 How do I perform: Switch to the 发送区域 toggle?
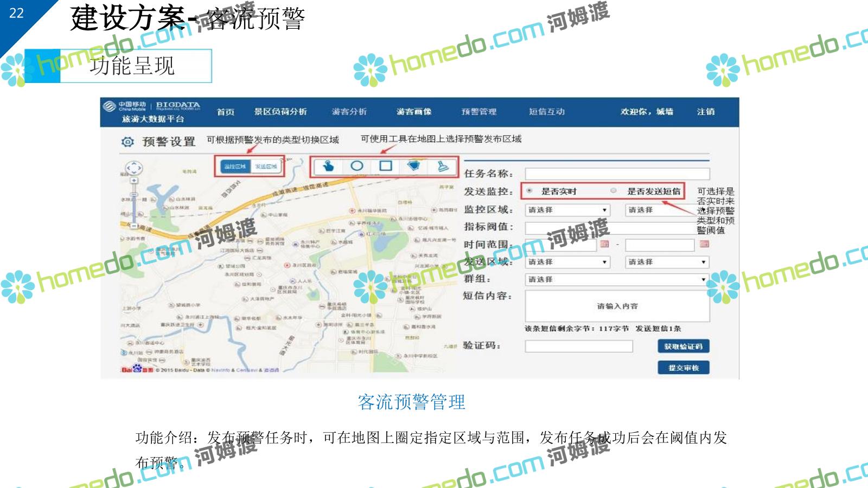point(266,166)
